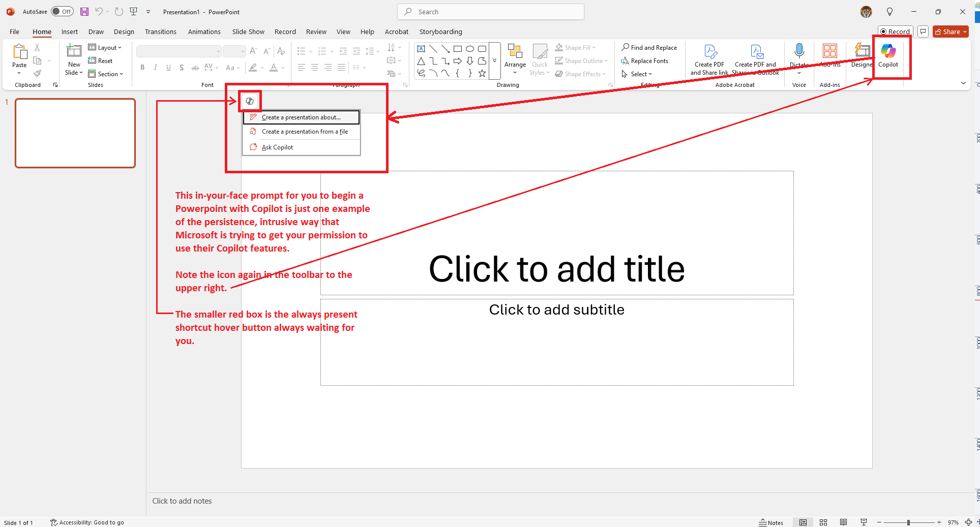The height and width of the screenshot is (527, 980).
Task: Click Clear All Formatting icon
Action: click(x=281, y=51)
